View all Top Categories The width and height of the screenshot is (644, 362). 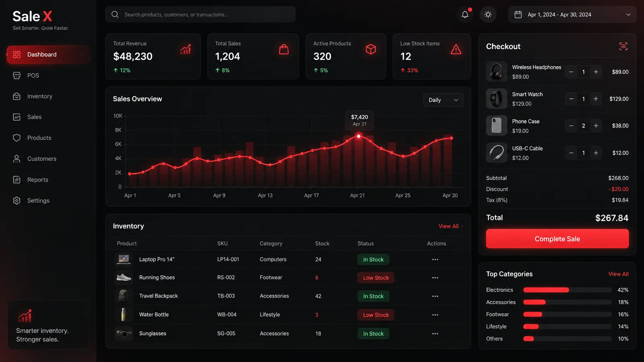click(618, 274)
